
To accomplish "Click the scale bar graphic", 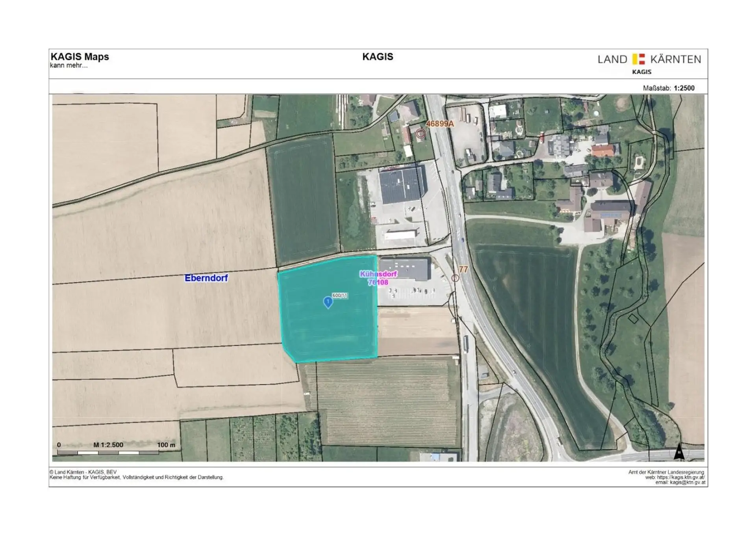I will click(108, 453).
